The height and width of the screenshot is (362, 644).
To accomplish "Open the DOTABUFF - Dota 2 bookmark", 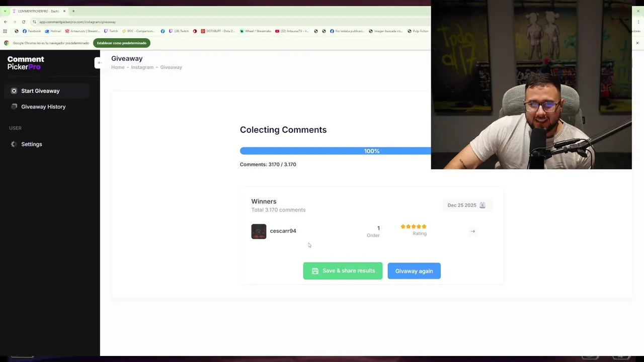I will [218, 31].
